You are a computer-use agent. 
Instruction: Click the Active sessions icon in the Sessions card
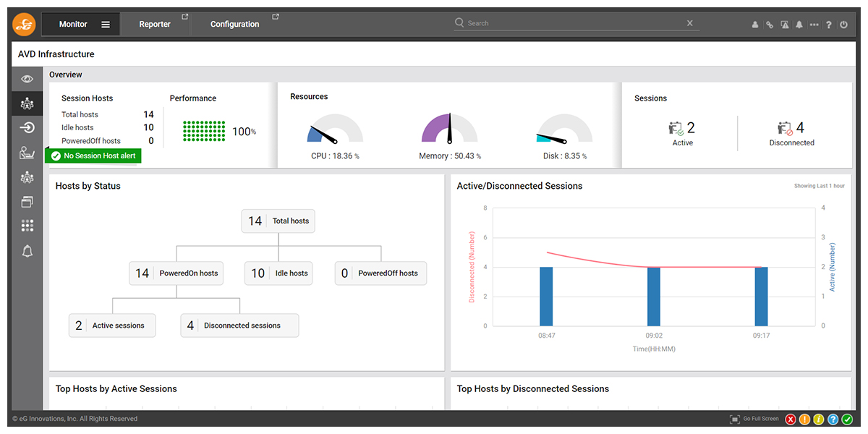[676, 129]
